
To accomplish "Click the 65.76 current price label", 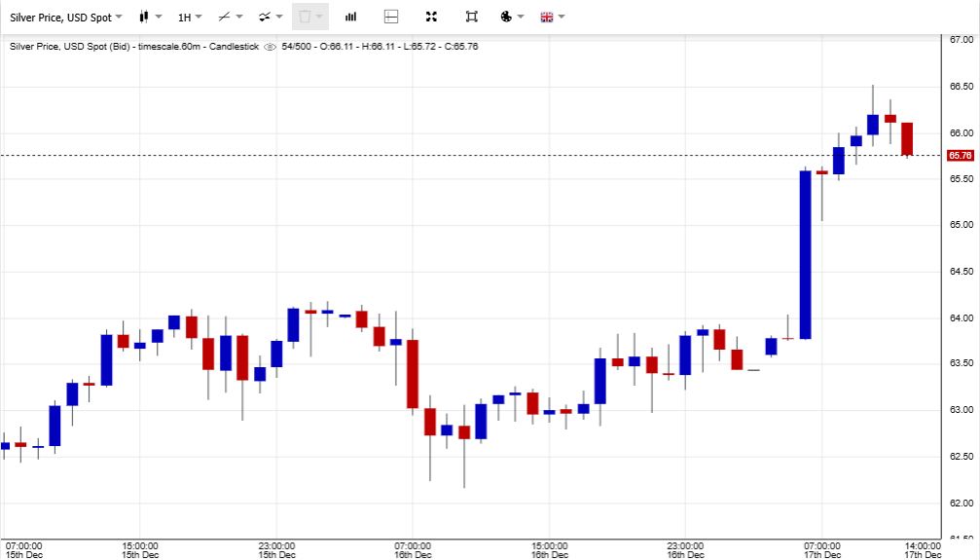I will tap(960, 155).
